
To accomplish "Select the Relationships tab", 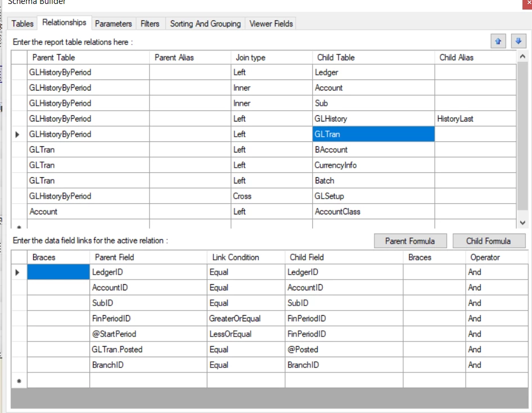I will pyautogui.click(x=64, y=23).
